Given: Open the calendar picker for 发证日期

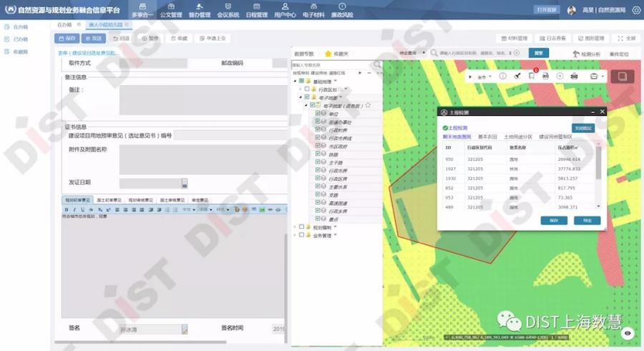Looking at the screenshot, I should [185, 183].
